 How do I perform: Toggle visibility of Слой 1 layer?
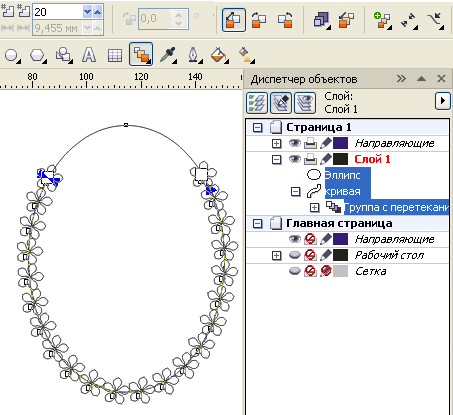(294, 159)
